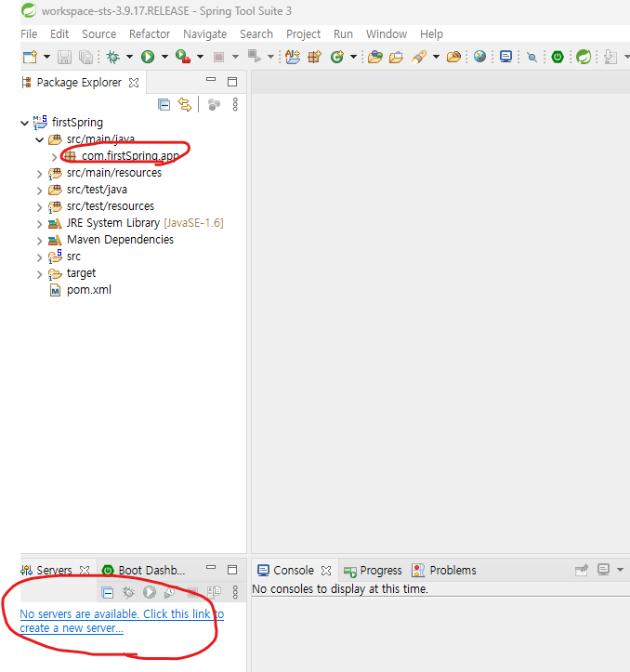The width and height of the screenshot is (630, 672).
Task: Click the Spring leaf icon in toolbar
Action: tap(584, 57)
